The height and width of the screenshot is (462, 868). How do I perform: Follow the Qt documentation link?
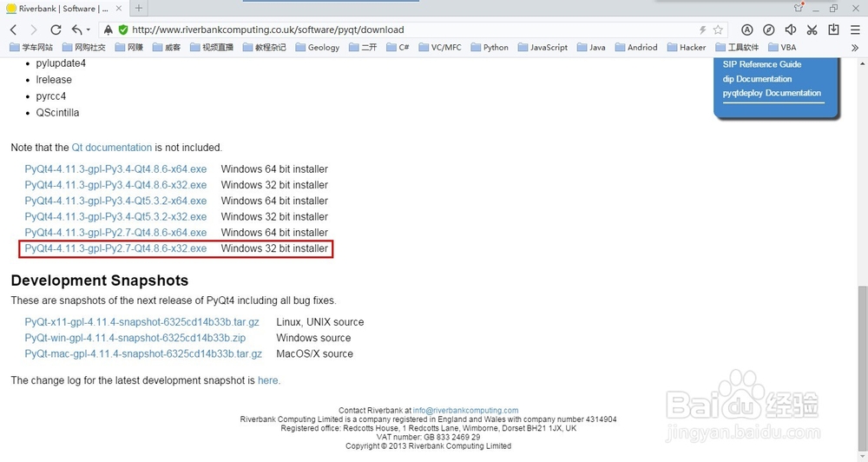click(111, 148)
